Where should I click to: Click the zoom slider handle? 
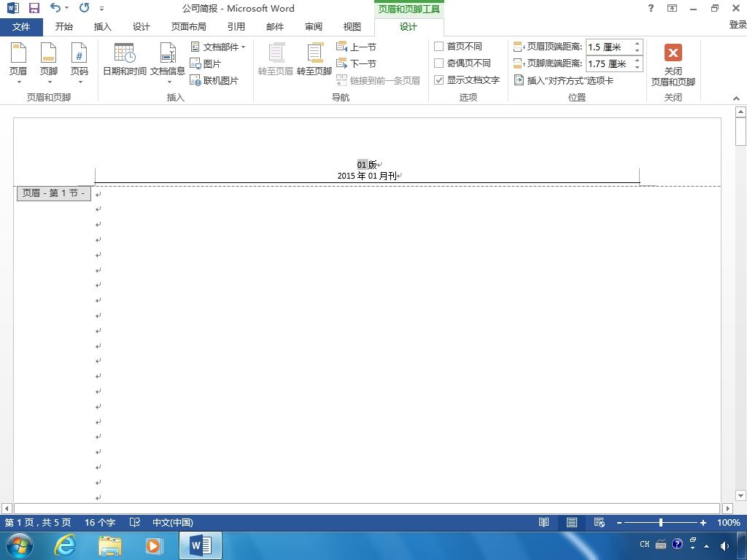click(x=661, y=522)
